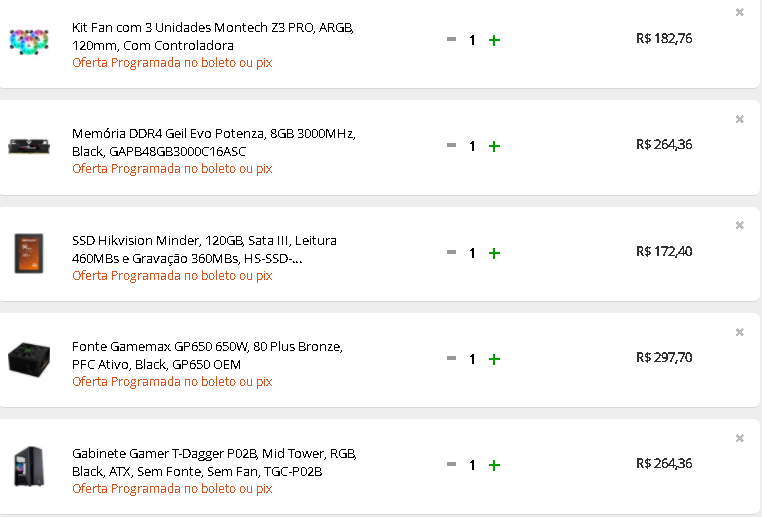Increase quantity of SSD Hikvision Minder
762x517 pixels.
click(x=494, y=253)
